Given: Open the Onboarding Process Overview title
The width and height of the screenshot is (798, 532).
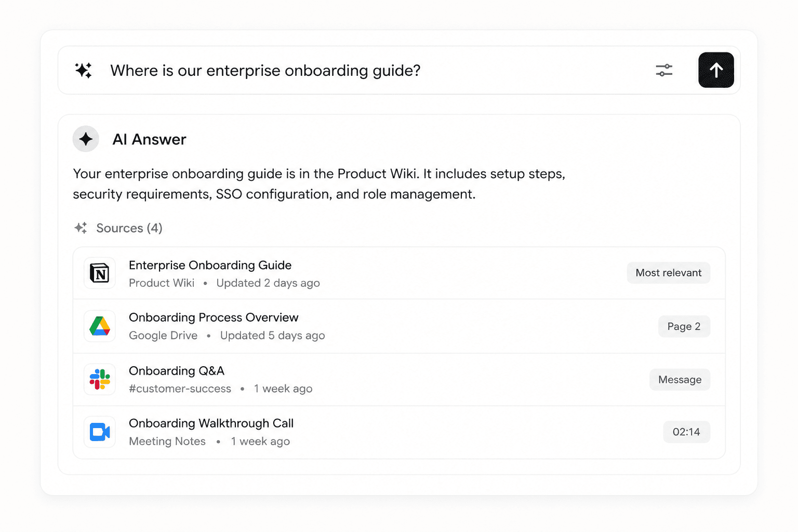Looking at the screenshot, I should [214, 317].
